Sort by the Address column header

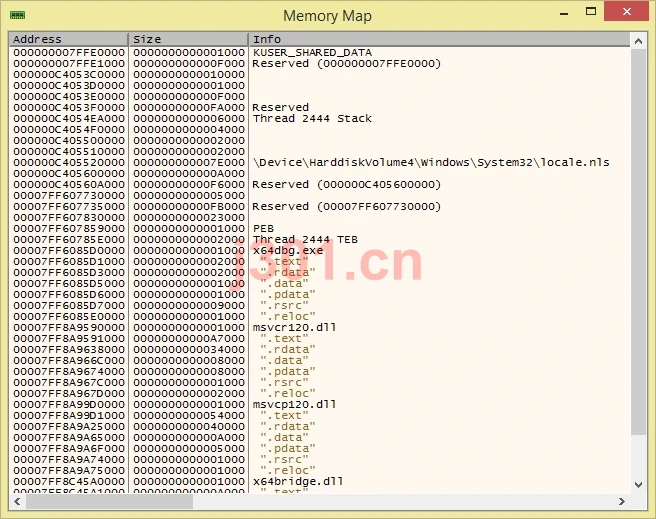tap(68, 39)
